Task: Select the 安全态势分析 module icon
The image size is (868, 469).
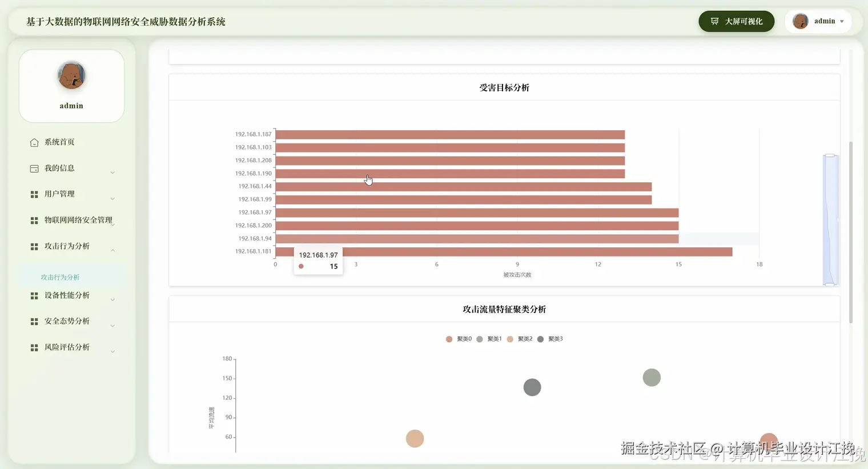Action: pos(33,321)
